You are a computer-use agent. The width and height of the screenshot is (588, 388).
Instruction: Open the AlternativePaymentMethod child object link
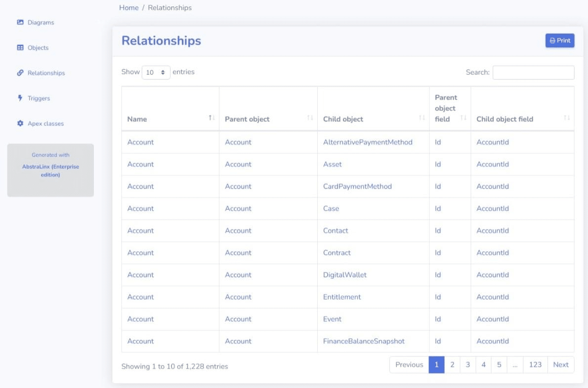(x=367, y=142)
